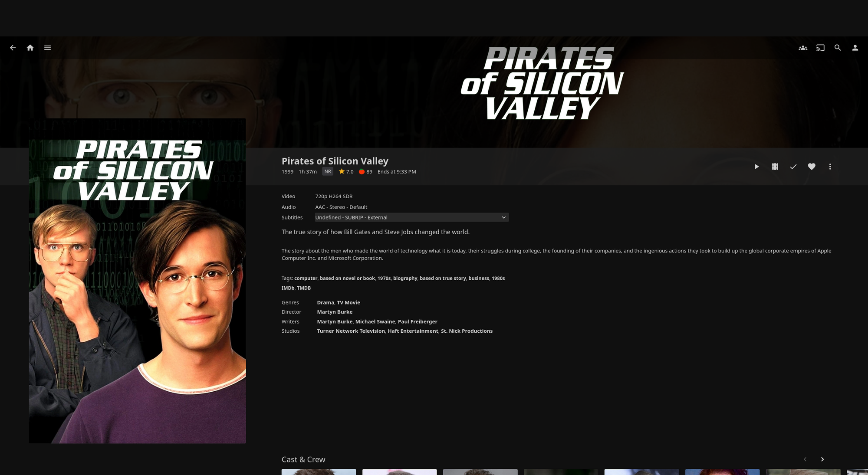Viewport: 868px width, 475px height.
Task: Toggle the mark as played checkmark
Action: (x=793, y=167)
